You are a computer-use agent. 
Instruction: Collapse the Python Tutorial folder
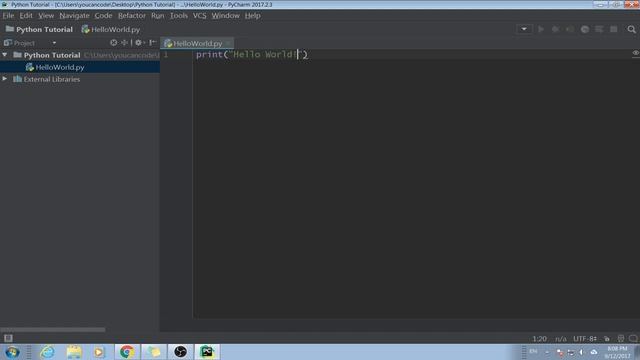[x=5, y=55]
